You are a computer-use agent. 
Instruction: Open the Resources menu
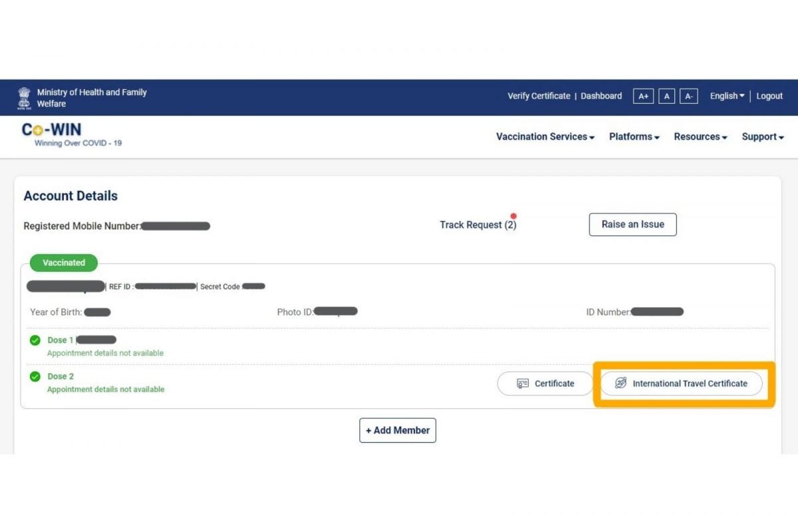pyautogui.click(x=700, y=137)
